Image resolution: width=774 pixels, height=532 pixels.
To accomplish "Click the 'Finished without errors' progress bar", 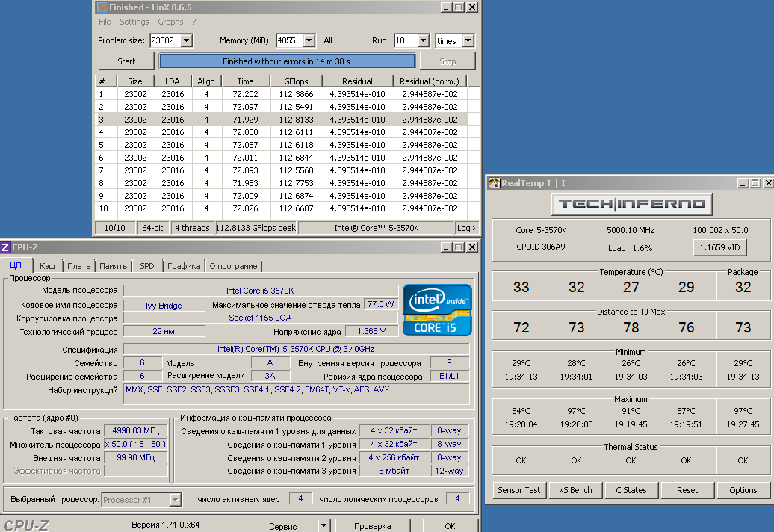I will 286,61.
